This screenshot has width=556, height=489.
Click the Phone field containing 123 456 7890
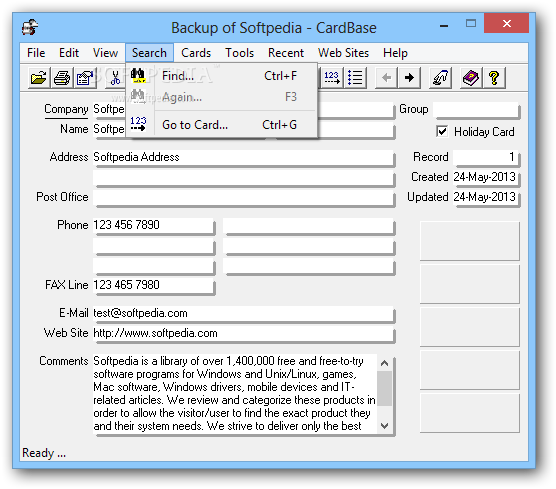tap(154, 225)
